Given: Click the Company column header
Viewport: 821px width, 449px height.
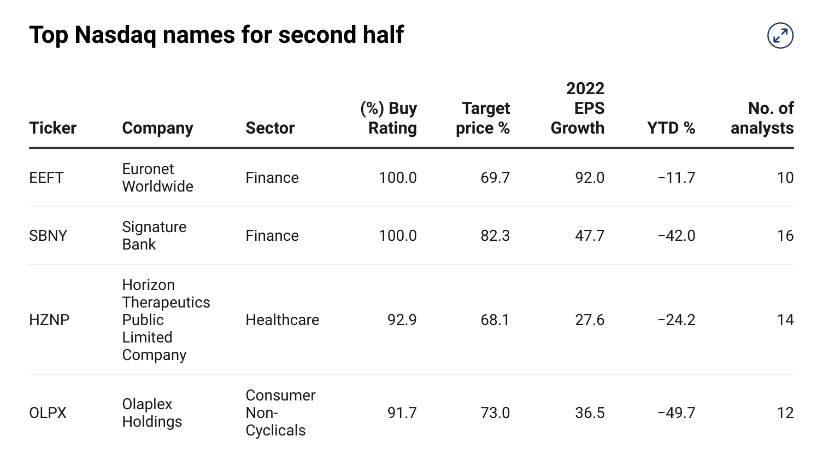Looking at the screenshot, I should click(x=157, y=128).
